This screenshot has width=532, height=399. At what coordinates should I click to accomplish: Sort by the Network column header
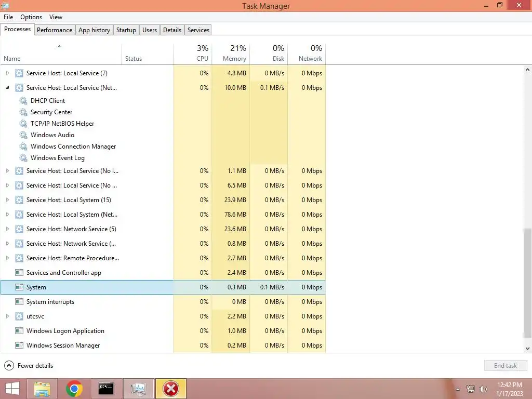coord(307,54)
